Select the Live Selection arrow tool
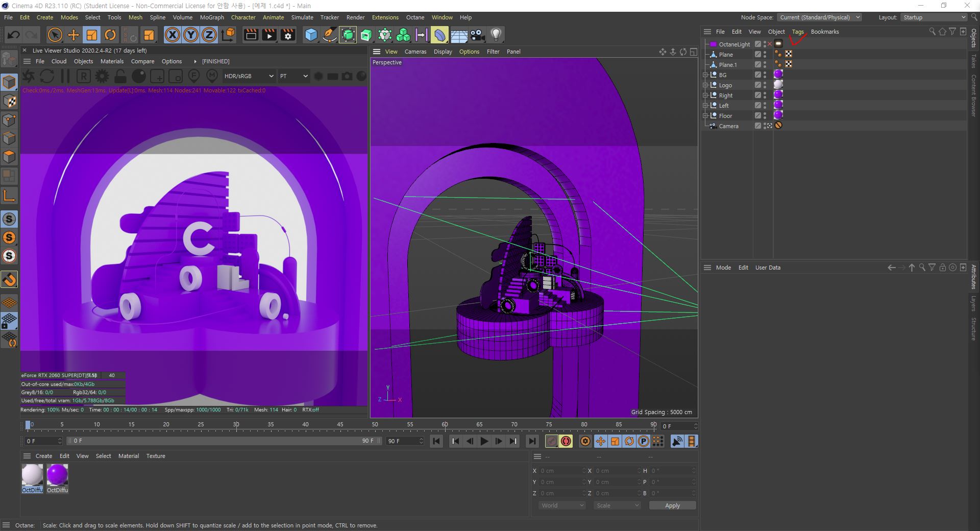 [x=55, y=35]
